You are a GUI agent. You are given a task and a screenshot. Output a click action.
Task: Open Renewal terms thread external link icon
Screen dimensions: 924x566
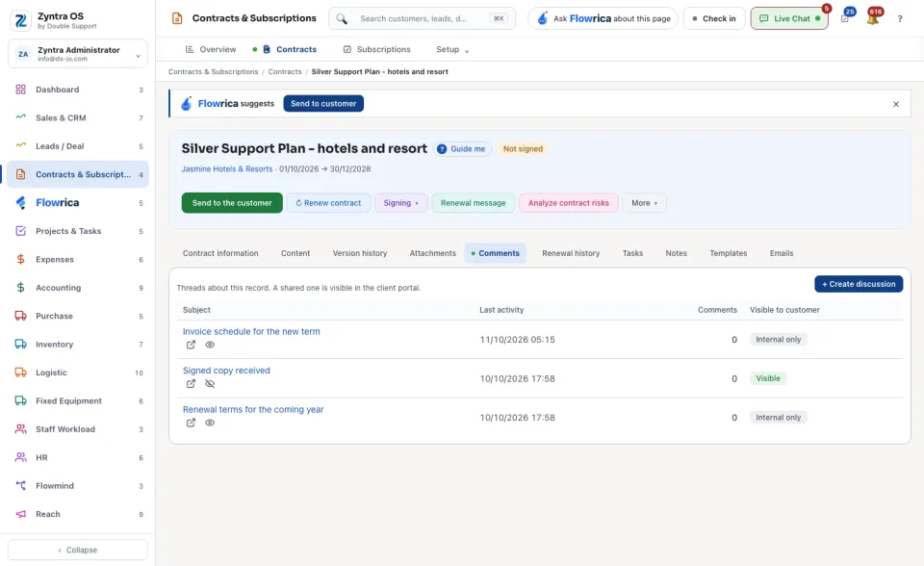coord(191,423)
